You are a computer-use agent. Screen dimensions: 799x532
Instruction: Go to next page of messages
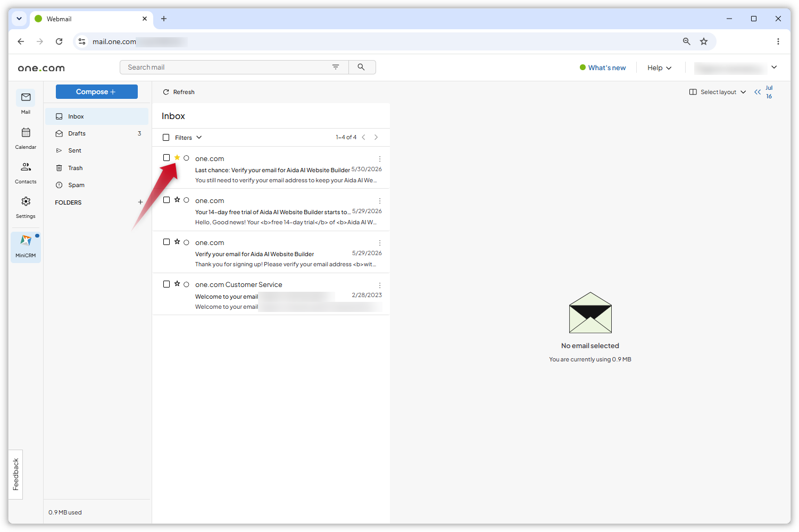(x=376, y=137)
